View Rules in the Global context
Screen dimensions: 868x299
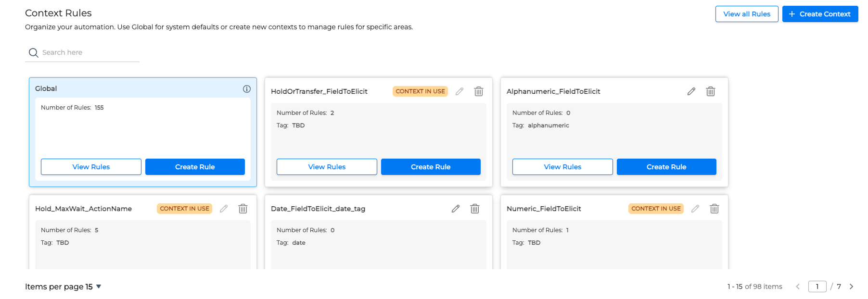91,167
